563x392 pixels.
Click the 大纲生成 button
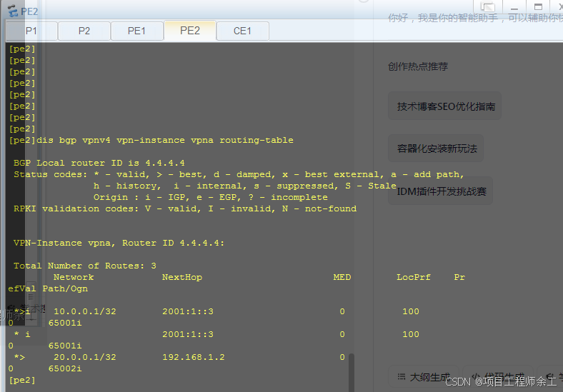tap(424, 377)
